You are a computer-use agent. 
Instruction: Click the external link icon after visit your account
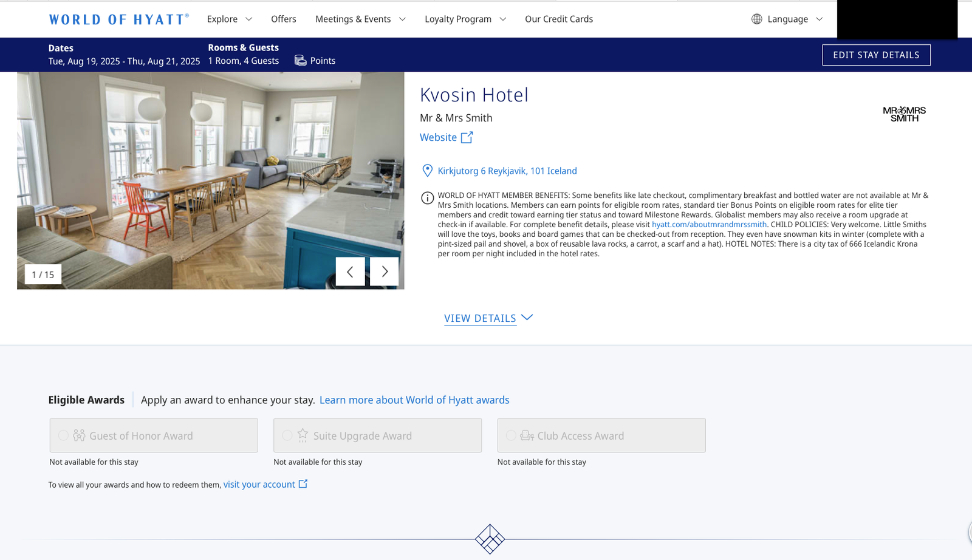[303, 484]
